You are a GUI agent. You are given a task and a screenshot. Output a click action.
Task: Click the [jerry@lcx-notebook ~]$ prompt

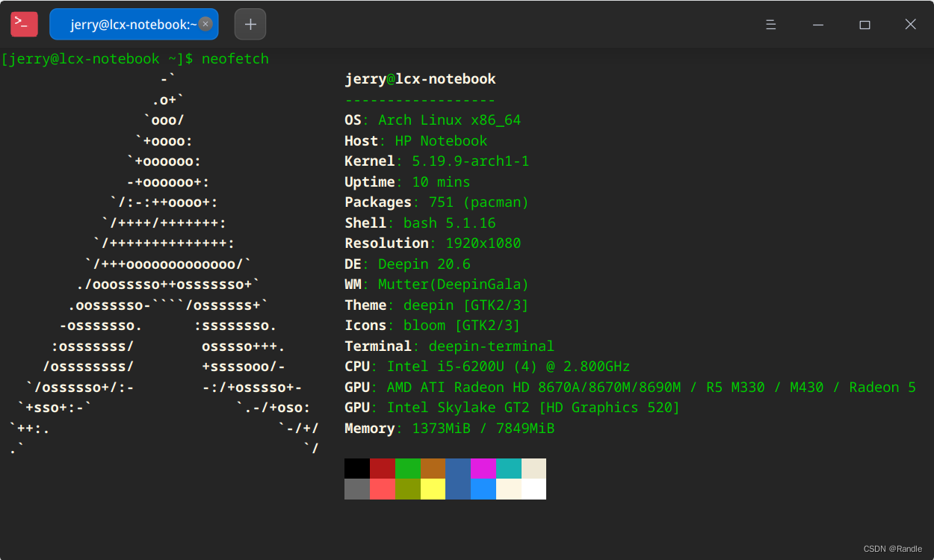click(98, 59)
